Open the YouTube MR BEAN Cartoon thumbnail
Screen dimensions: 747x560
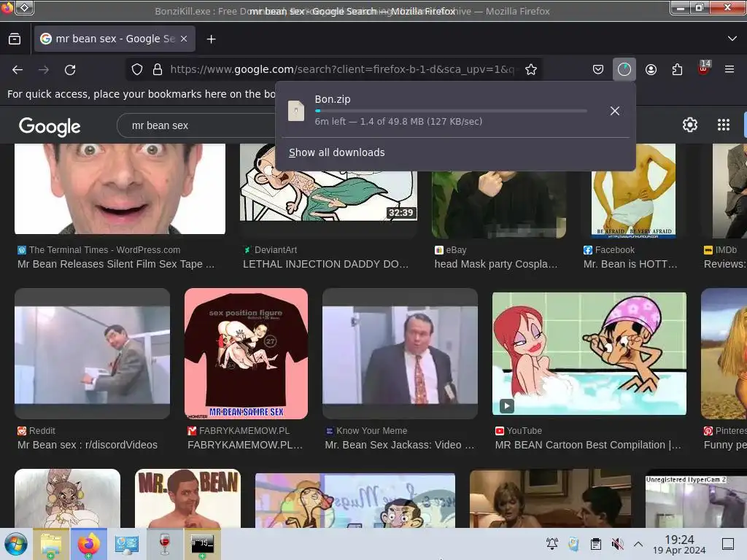589,354
